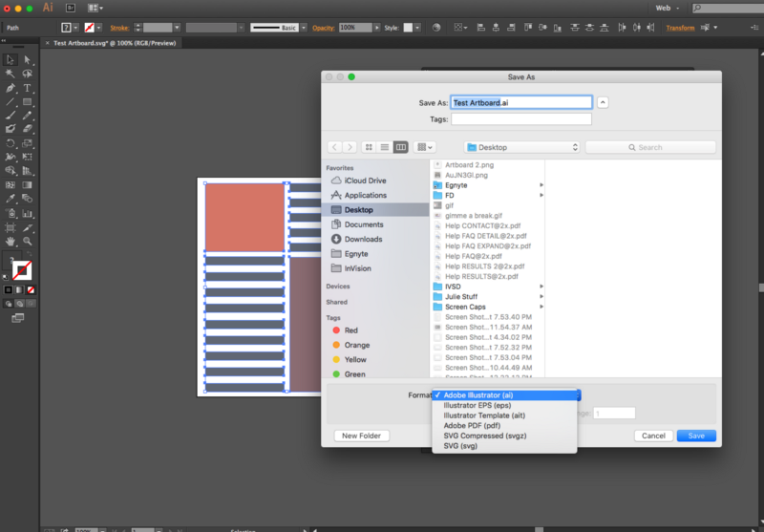Image resolution: width=764 pixels, height=532 pixels.
Task: Choose Illustrator EPS (eps) format
Action: (477, 405)
